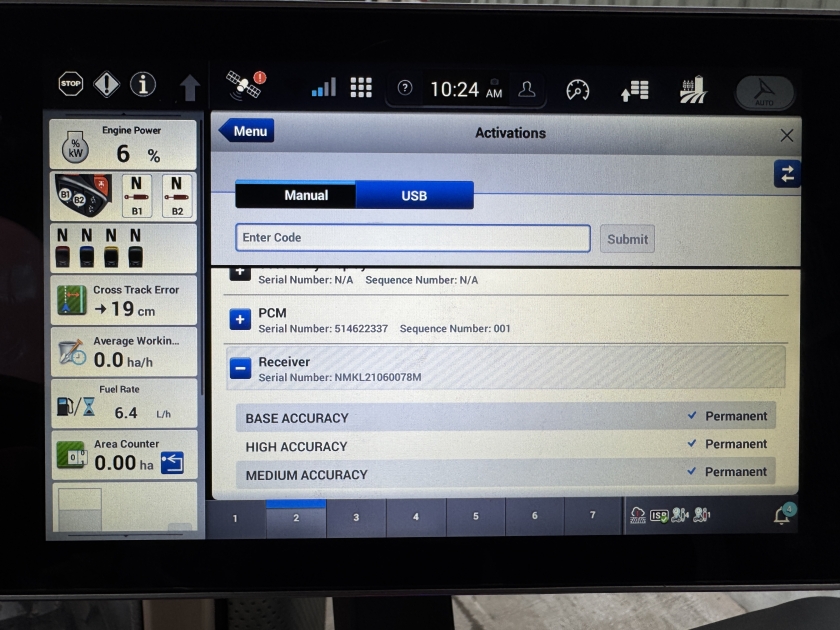Click the left panel vertical scrollbar
The width and height of the screenshot is (840, 630).
pos(203,300)
